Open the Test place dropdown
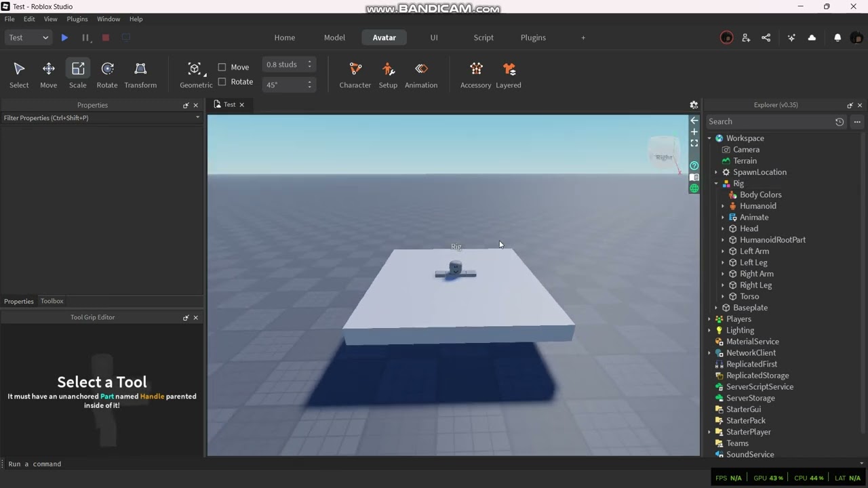Viewport: 868px width, 488px height. click(x=28, y=38)
